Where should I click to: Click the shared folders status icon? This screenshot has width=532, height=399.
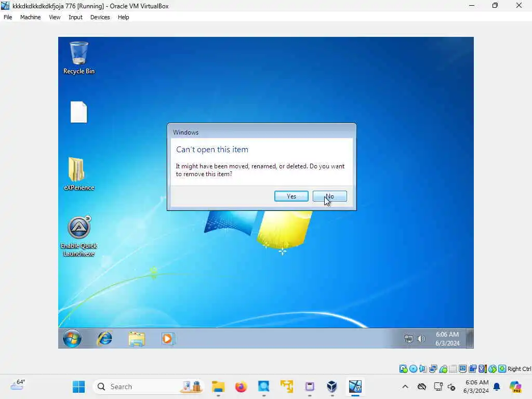click(453, 369)
